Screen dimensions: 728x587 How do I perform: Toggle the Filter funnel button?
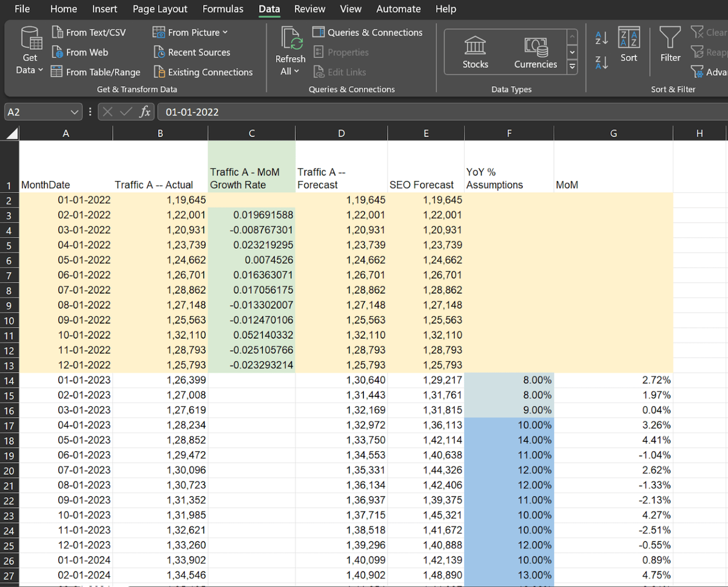[670, 45]
